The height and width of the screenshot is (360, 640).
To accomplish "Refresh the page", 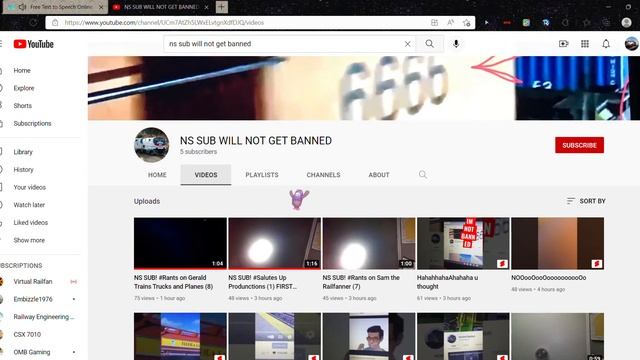I will (x=33, y=22).
